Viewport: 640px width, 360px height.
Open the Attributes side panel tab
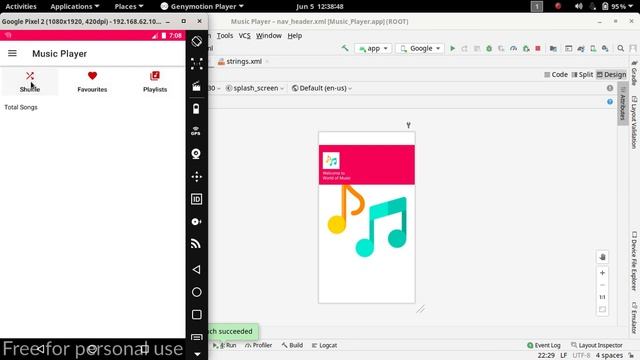(622, 104)
